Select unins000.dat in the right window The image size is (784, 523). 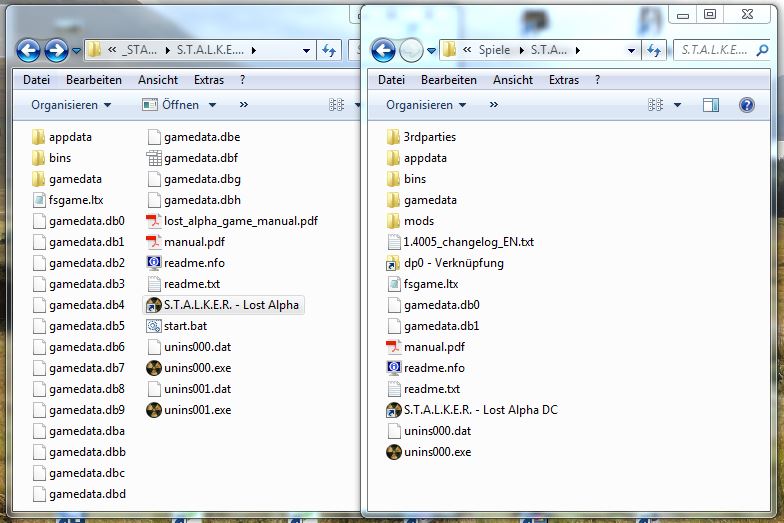click(x=428, y=431)
